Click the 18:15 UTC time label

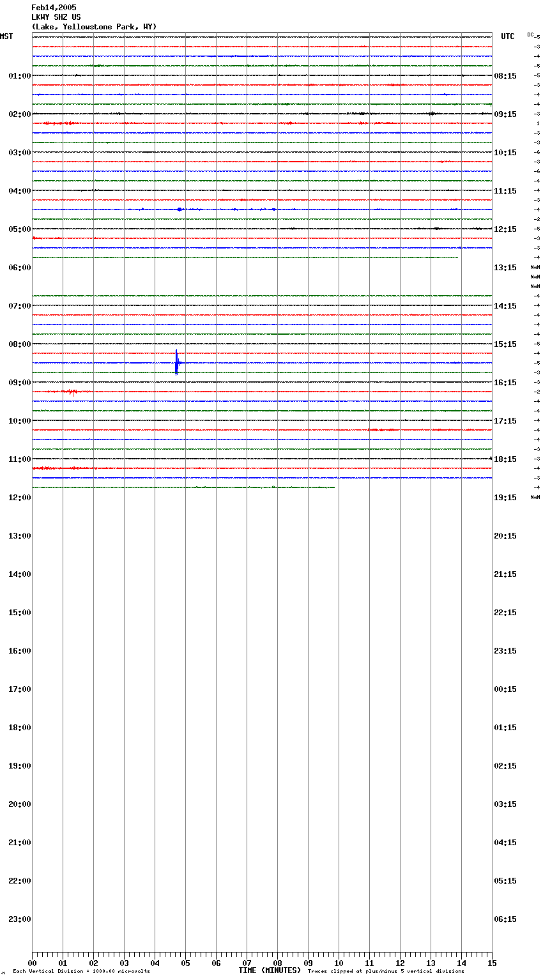tap(505, 459)
